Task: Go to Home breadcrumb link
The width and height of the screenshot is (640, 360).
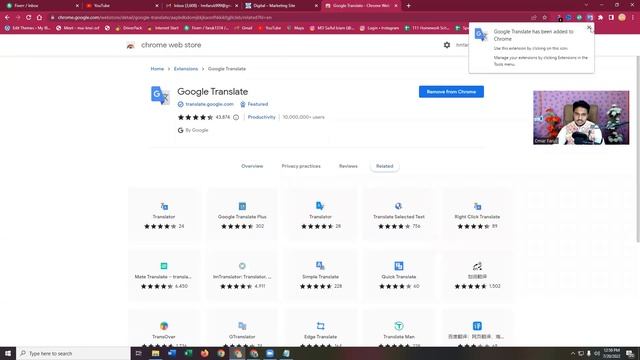Action: [x=157, y=69]
